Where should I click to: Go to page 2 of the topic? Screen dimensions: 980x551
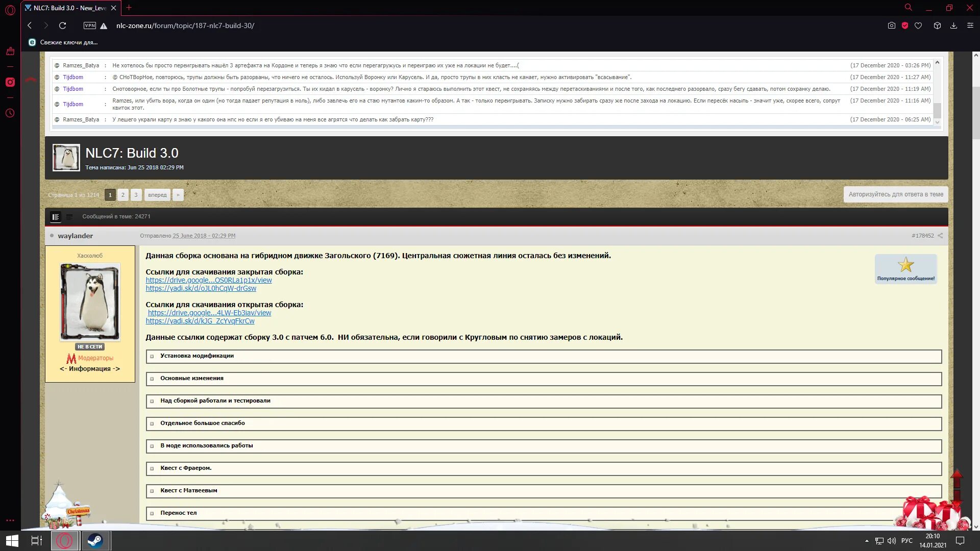coord(123,195)
